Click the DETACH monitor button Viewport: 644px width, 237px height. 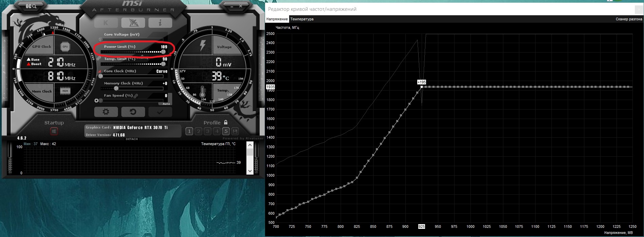[132, 139]
